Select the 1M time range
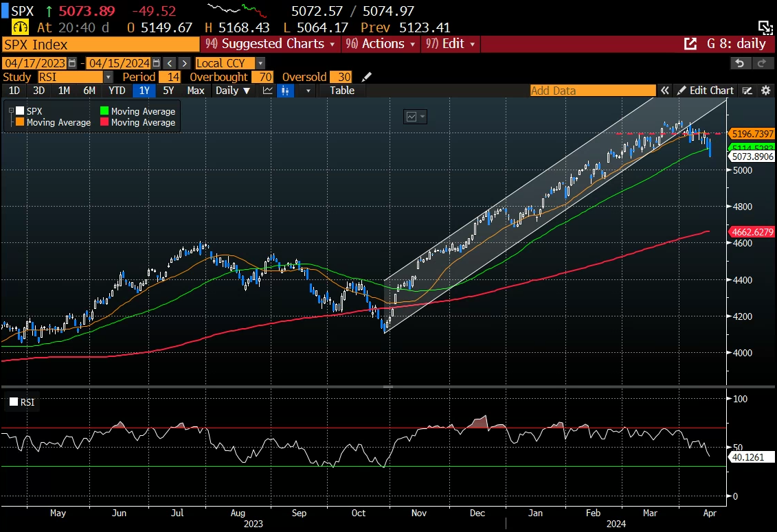Viewport: 777px width, 532px height. (64, 90)
